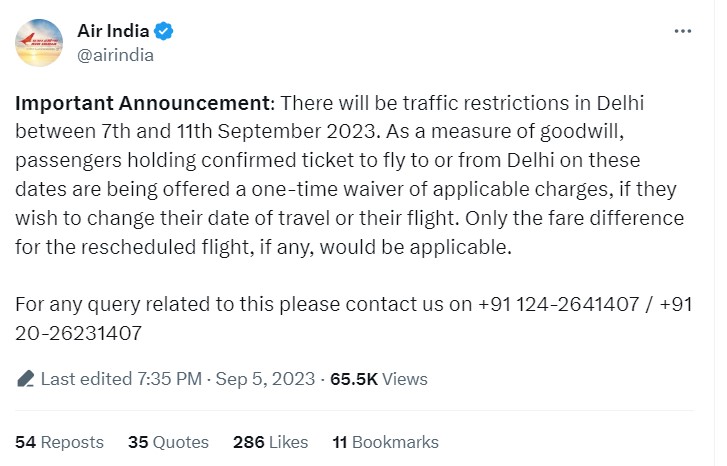Open the @airindia handle link
The width and height of the screenshot is (727, 466).
tap(115, 55)
